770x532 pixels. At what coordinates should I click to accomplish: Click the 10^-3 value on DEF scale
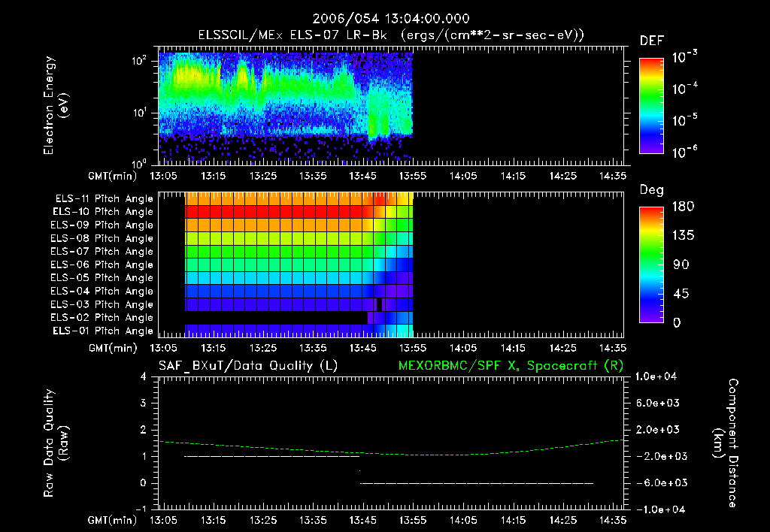click(x=684, y=56)
